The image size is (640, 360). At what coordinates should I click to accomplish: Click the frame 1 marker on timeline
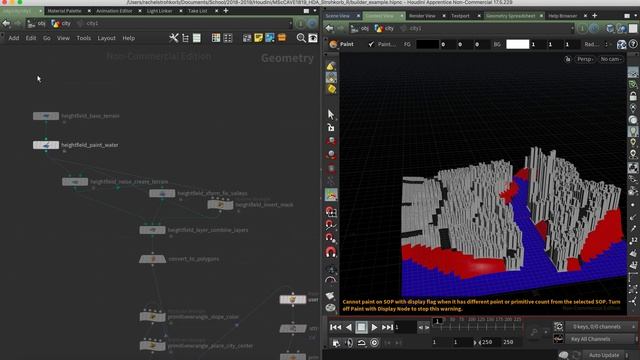click(437, 321)
